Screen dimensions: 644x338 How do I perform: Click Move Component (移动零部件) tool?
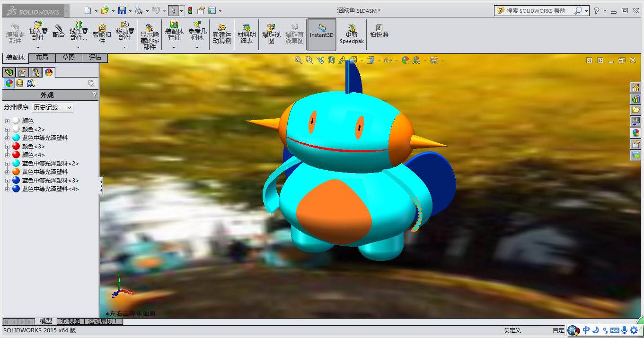click(x=125, y=31)
